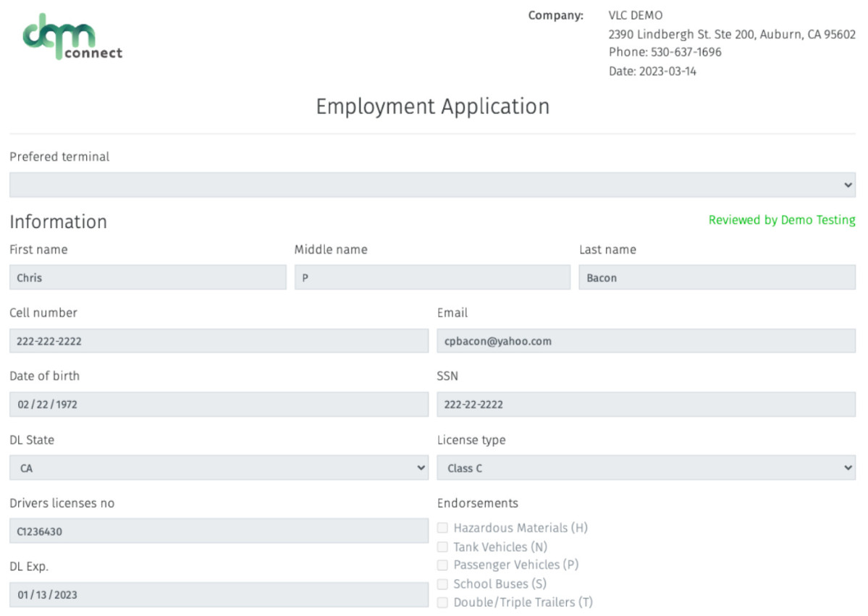Image resolution: width=868 pixels, height=616 pixels.
Task: Click the DL Exp. date field
Action: click(219, 595)
